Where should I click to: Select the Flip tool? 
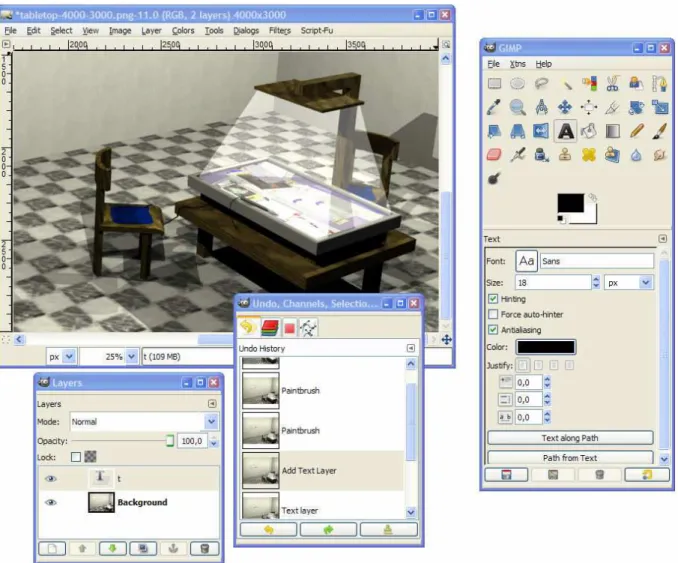click(541, 131)
